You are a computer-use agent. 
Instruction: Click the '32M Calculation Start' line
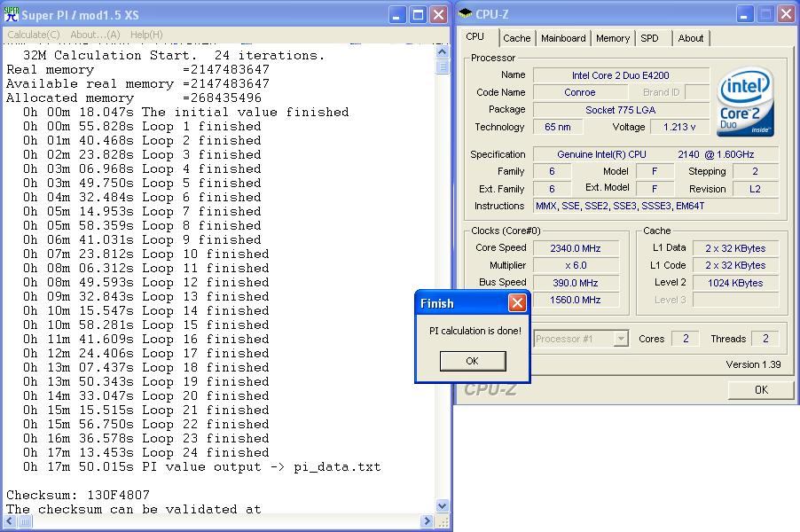point(174,56)
